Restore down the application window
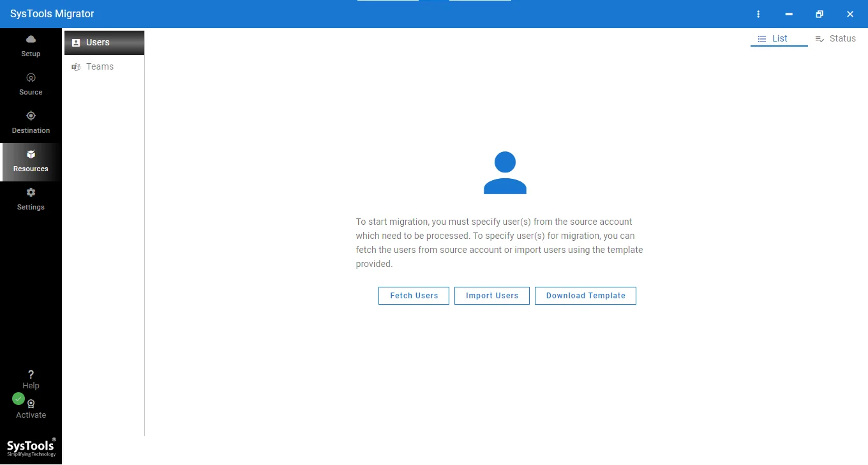 click(819, 14)
